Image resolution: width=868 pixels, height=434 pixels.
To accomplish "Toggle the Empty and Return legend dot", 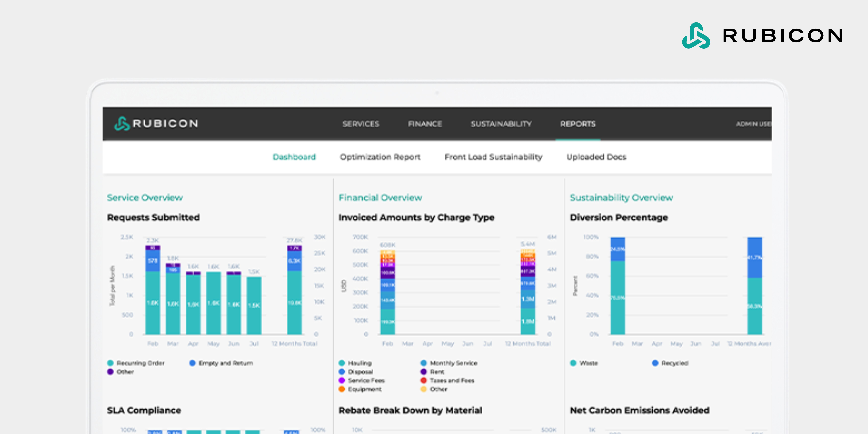I will click(x=192, y=363).
